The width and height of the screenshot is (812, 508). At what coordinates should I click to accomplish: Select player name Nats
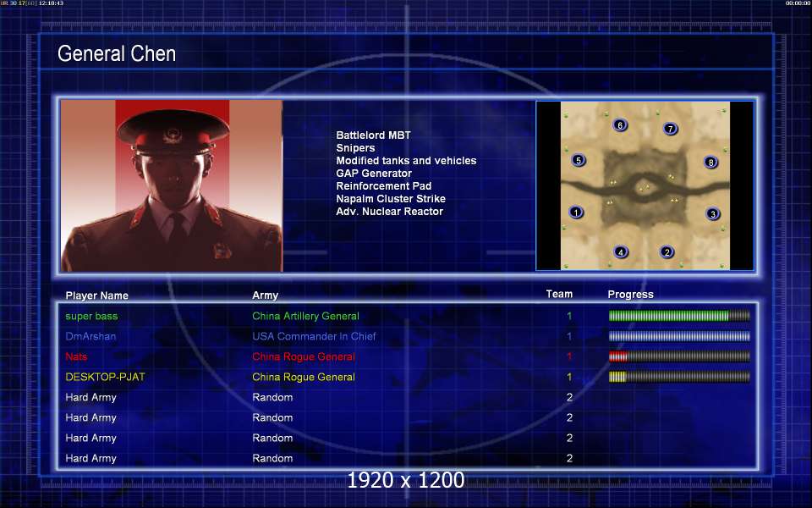[76, 356]
